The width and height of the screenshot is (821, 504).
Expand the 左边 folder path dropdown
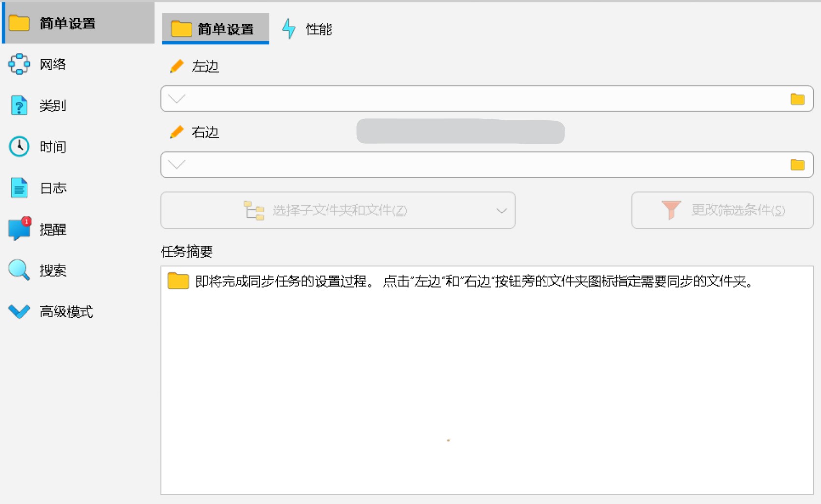(176, 99)
